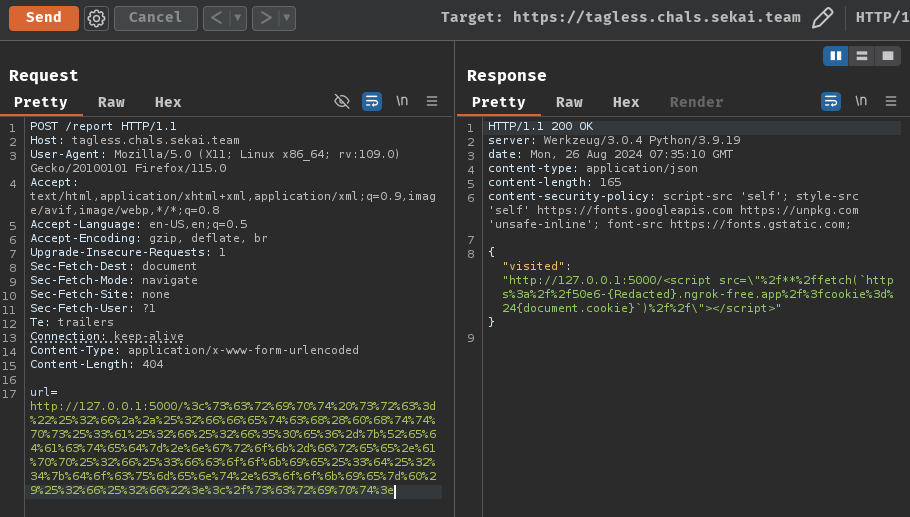Switch Response to Render tab
The width and height of the screenshot is (910, 517).
coord(696,102)
